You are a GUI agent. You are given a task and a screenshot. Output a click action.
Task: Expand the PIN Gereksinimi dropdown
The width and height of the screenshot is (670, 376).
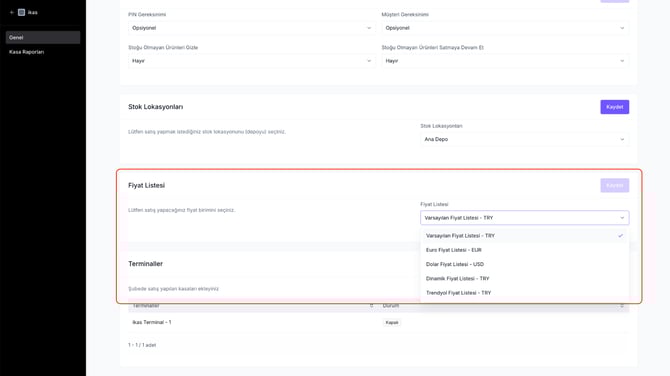tap(252, 28)
